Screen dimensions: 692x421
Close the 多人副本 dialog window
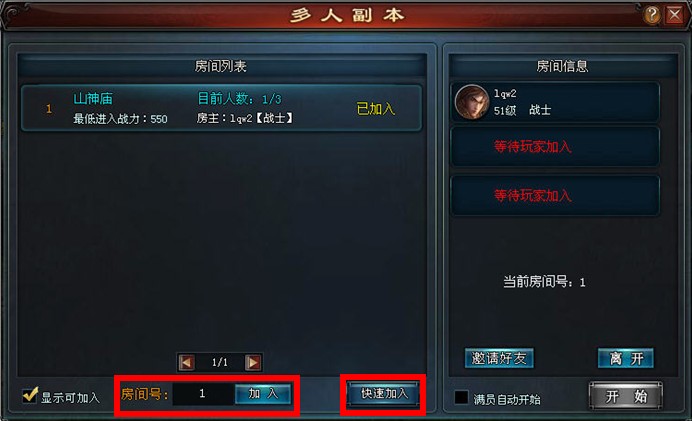point(675,15)
